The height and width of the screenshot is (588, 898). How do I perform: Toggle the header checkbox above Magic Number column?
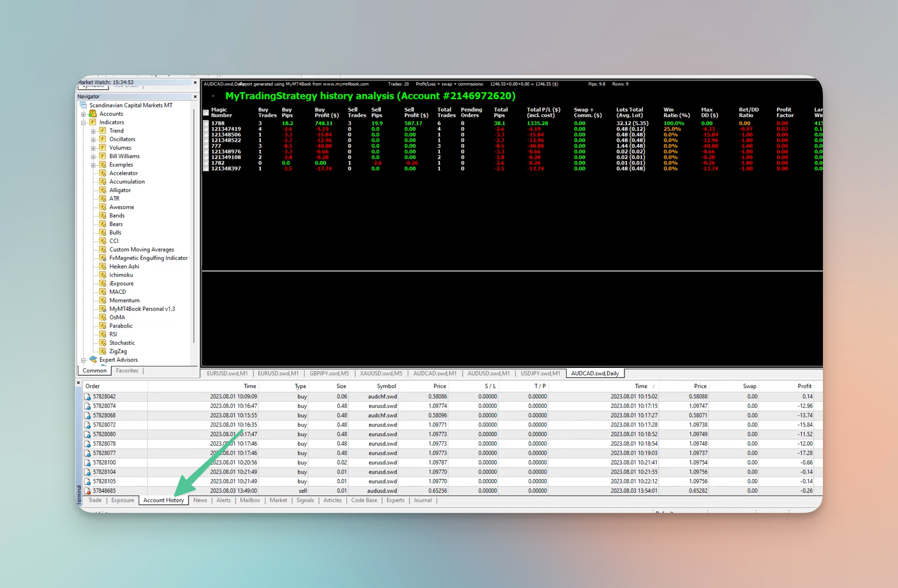point(206,112)
